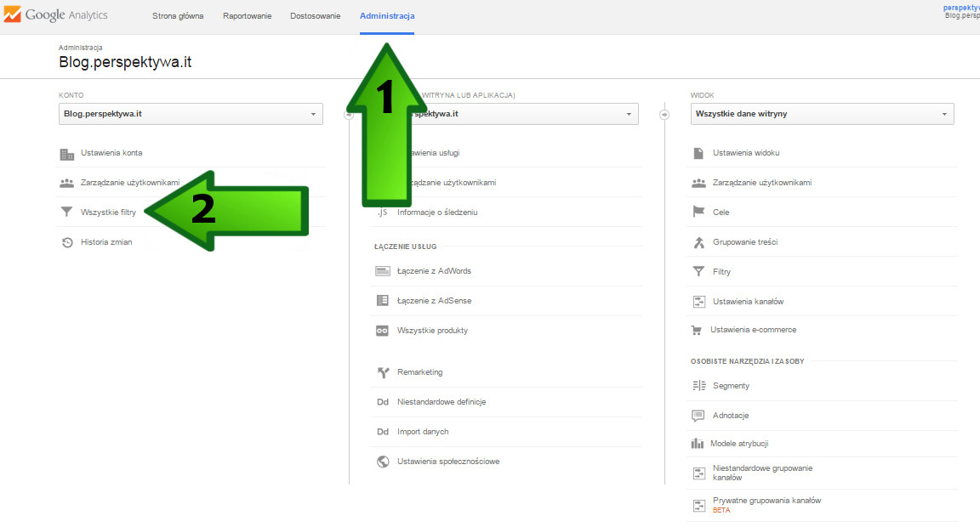
Task: Click the speech bubble icon beside Adnotacje
Action: (x=698, y=416)
